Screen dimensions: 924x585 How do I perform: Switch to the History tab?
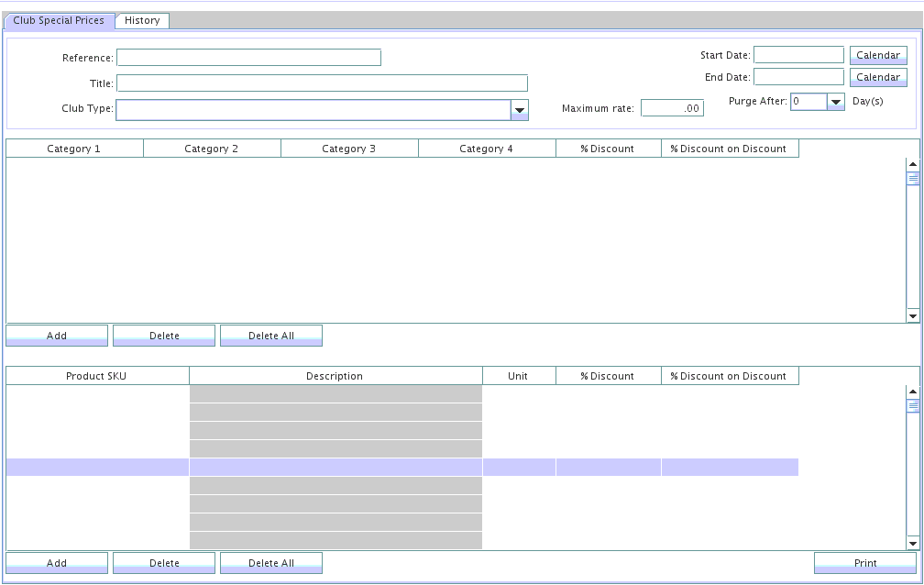142,20
